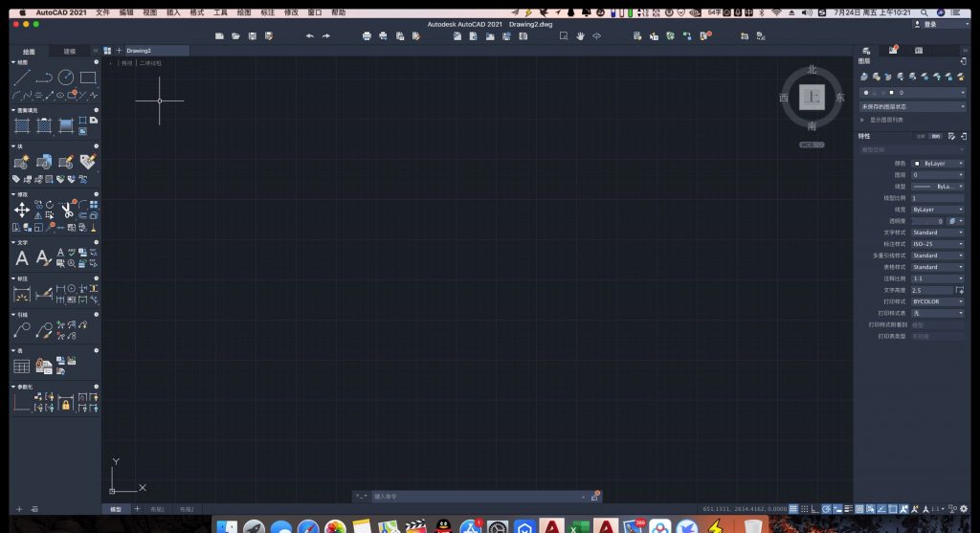The height and width of the screenshot is (533, 980).
Task: Click the Insert Table tool
Action: (x=22, y=366)
